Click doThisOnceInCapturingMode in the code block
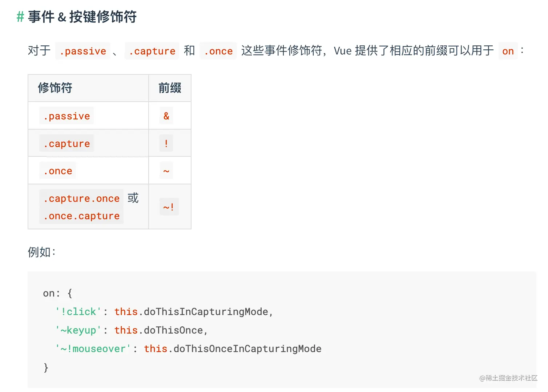Image resolution: width=548 pixels, height=392 pixels. pos(247,349)
